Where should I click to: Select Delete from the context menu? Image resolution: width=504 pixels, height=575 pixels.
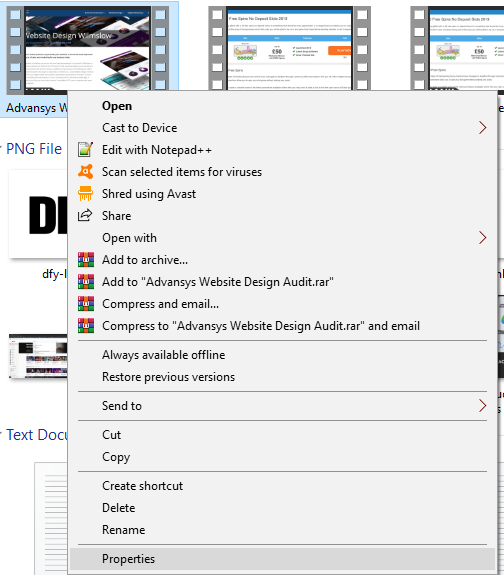[x=282, y=508]
